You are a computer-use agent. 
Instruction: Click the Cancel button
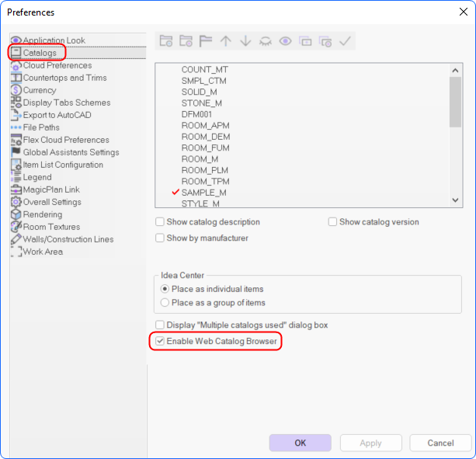(x=440, y=443)
